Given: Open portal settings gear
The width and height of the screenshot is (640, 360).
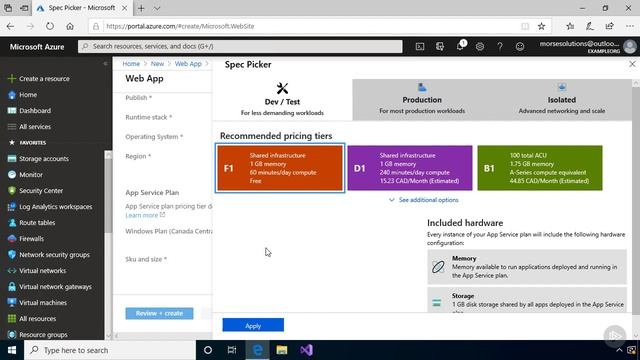Looking at the screenshot, I should pos(480,47).
